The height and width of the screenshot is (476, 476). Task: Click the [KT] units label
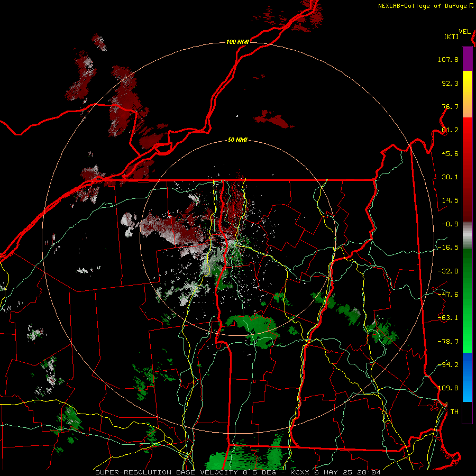pyautogui.click(x=452, y=36)
